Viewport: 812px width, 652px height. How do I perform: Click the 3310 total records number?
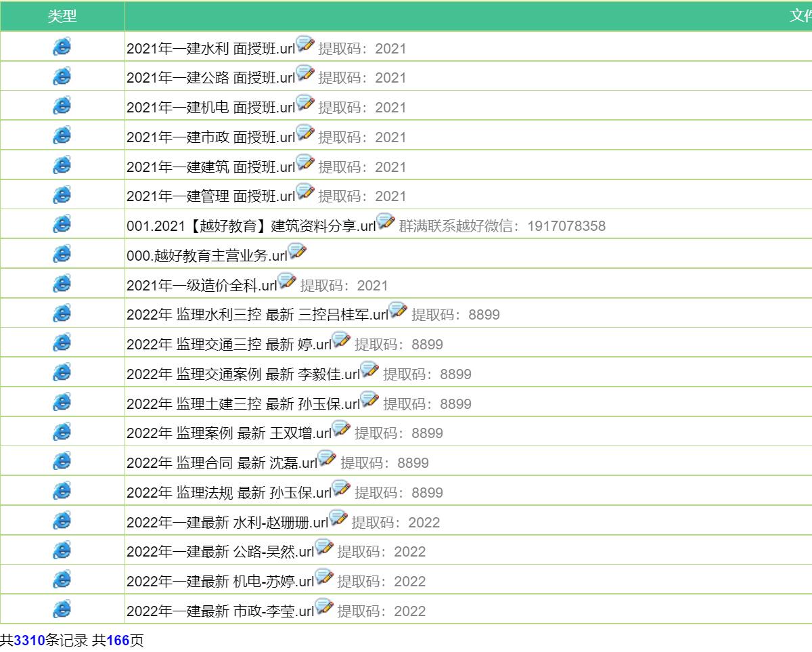click(x=29, y=640)
